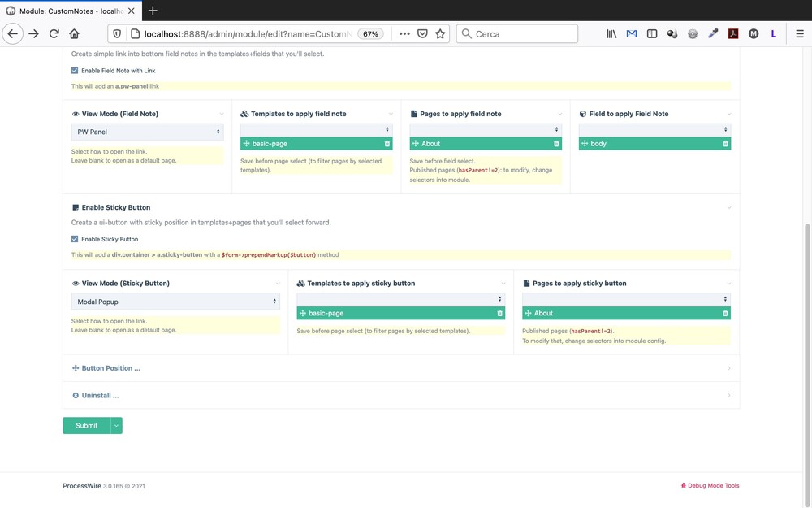The image size is (812, 508).
Task: Open Submit button dropdown arrow
Action: point(116,425)
